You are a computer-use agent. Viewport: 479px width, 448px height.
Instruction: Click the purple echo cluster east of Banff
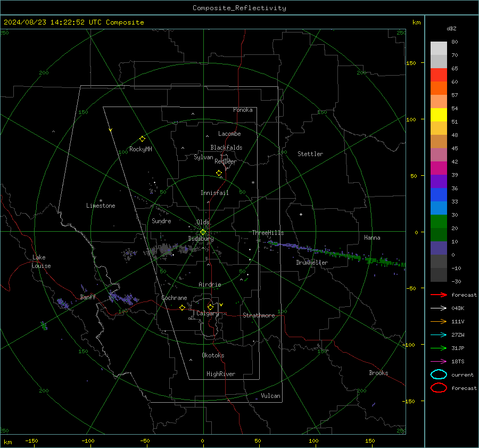pyautogui.click(x=123, y=298)
